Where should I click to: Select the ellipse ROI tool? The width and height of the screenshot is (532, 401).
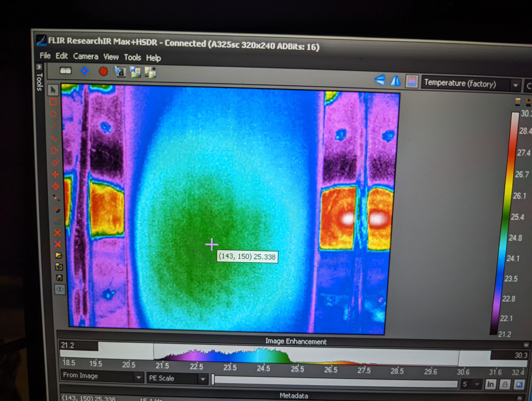point(54,114)
